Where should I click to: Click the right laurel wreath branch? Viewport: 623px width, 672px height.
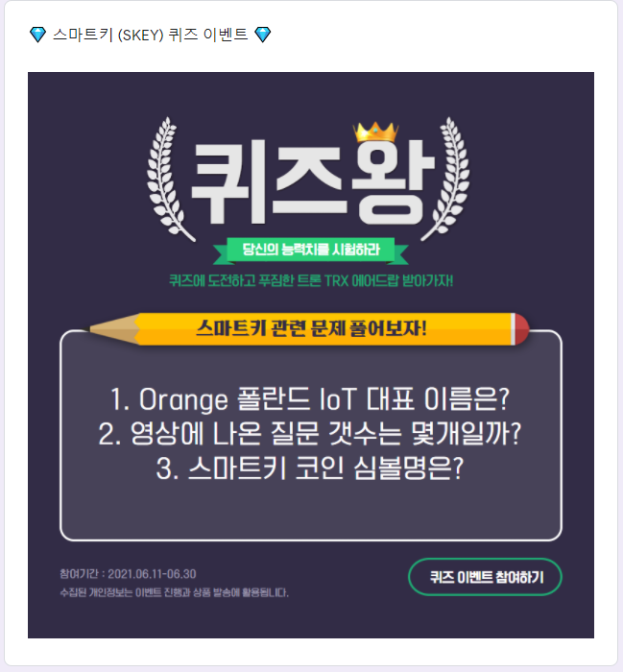(x=447, y=180)
